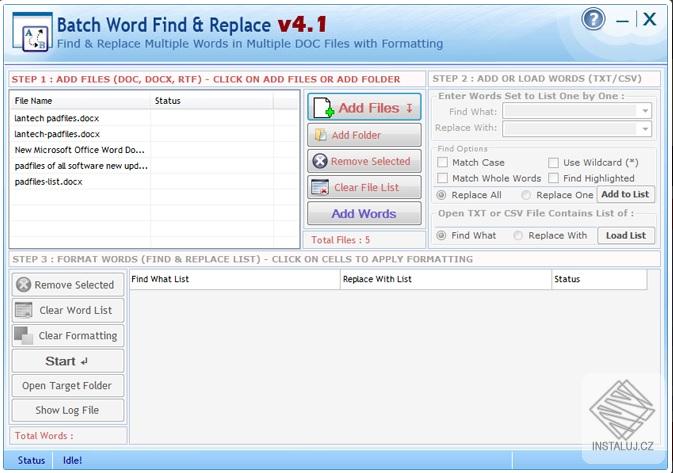
Task: Select file lantech-padfiles.docx
Action: pyautogui.click(x=57, y=134)
